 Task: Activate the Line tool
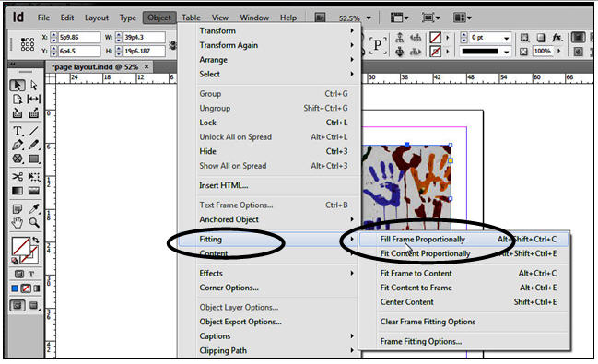(34, 131)
